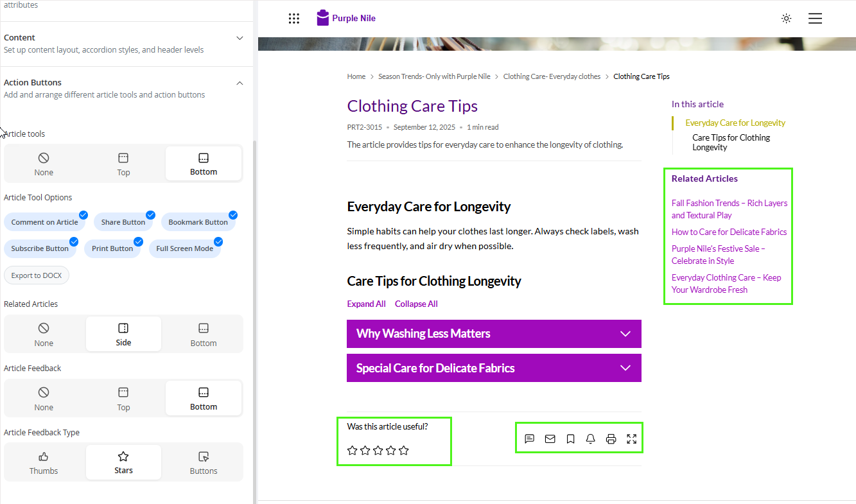The width and height of the screenshot is (856, 504).
Task: Set Article Feedback Type to Thumbs
Action: 44,463
